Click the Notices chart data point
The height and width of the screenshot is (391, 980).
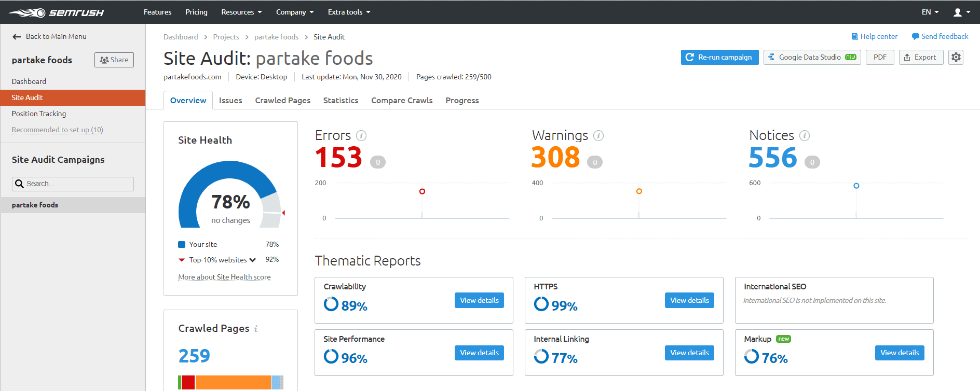(856, 186)
